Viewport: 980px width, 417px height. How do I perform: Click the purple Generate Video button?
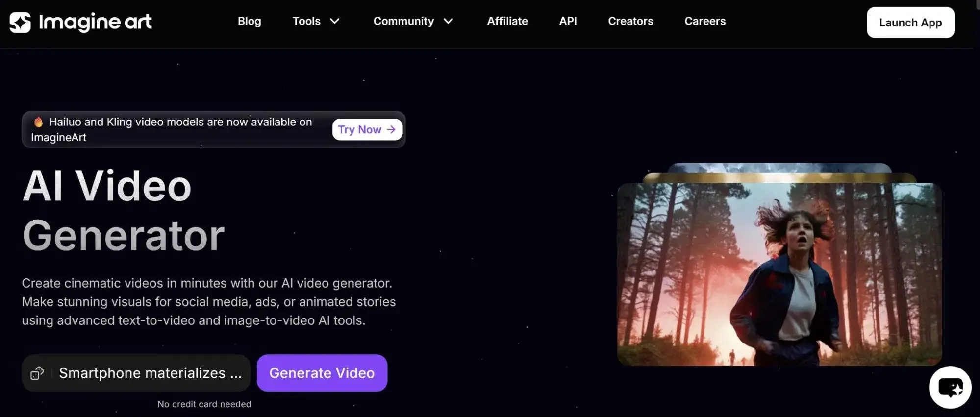[x=322, y=373]
